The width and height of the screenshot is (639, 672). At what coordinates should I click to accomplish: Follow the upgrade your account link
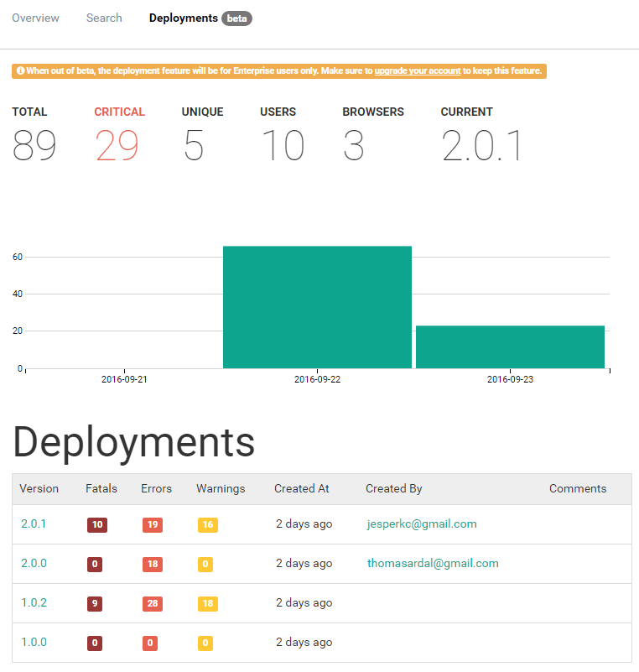(x=417, y=70)
